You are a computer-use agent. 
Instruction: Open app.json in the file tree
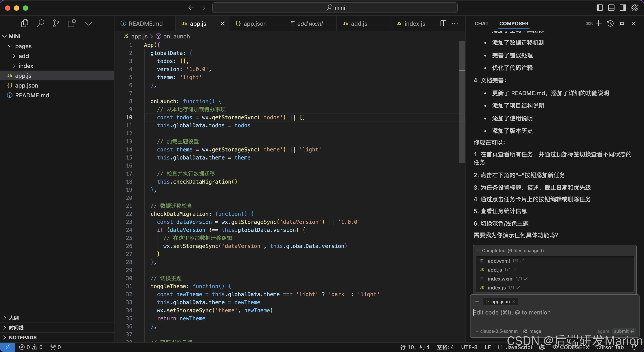[57, 85]
